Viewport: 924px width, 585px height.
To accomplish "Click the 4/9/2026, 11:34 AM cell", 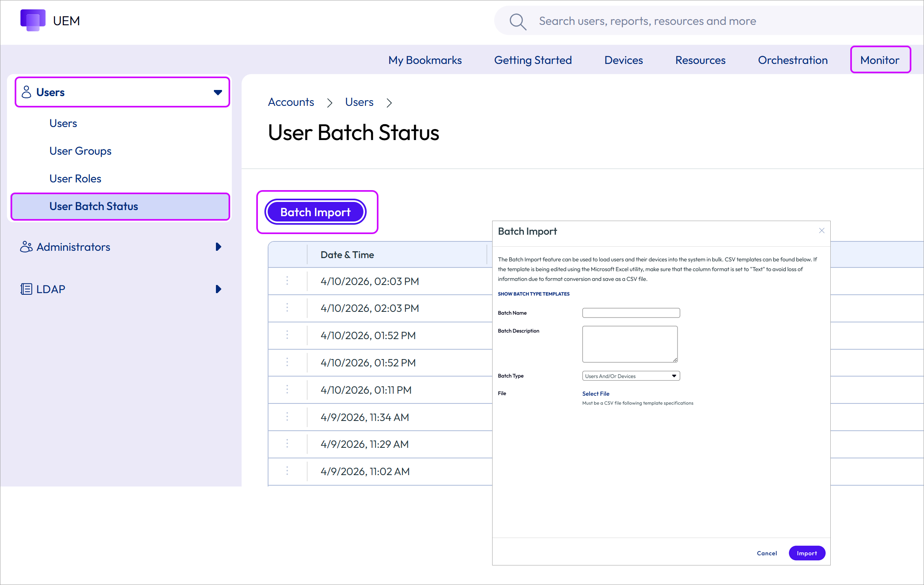I will pos(365,417).
